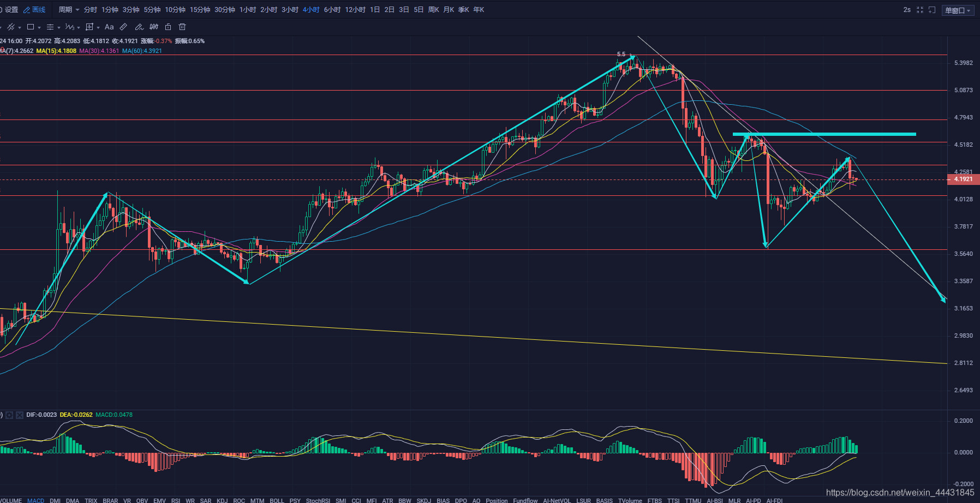Switch to the StochRSI indicator

coord(318,500)
